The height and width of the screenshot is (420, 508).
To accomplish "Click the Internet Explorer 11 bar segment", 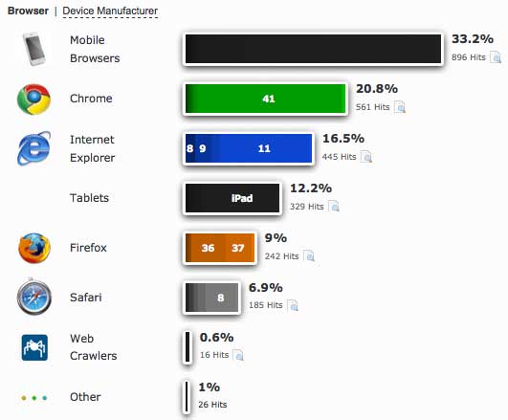I will [264, 148].
